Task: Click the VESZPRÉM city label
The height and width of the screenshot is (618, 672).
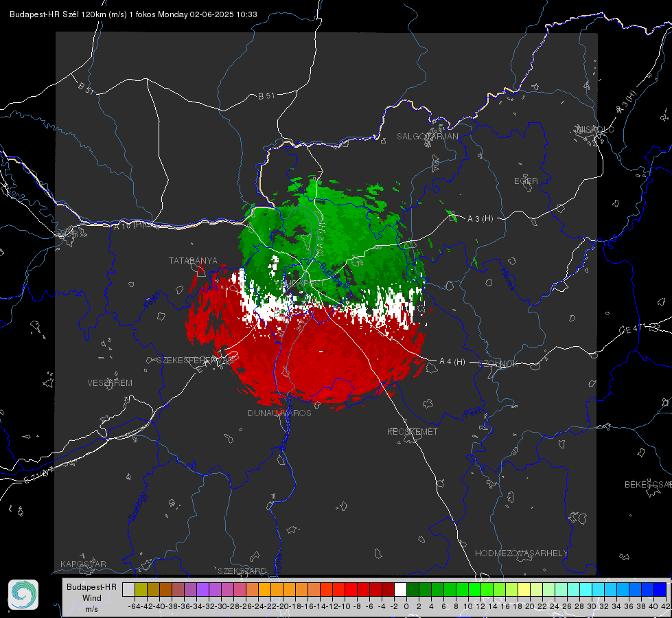Action: tap(110, 383)
